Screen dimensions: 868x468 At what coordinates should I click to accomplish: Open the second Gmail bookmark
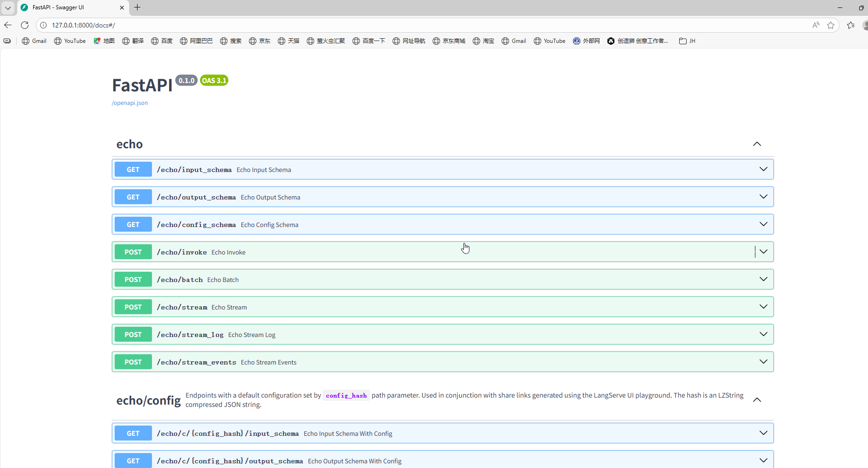(514, 41)
